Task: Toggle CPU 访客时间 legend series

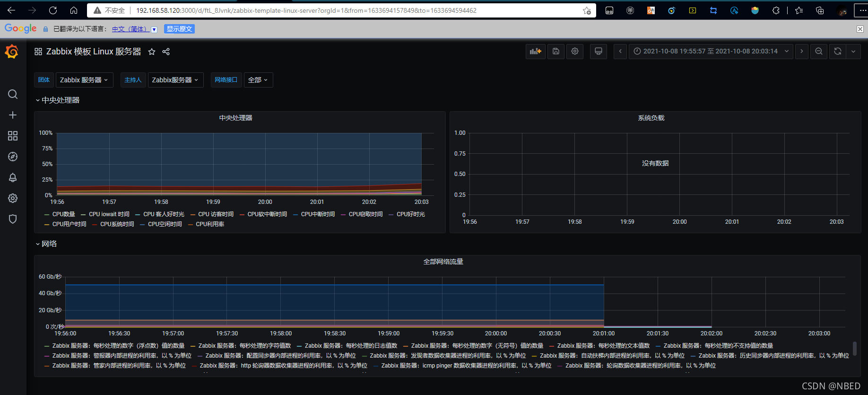Action: coord(216,214)
